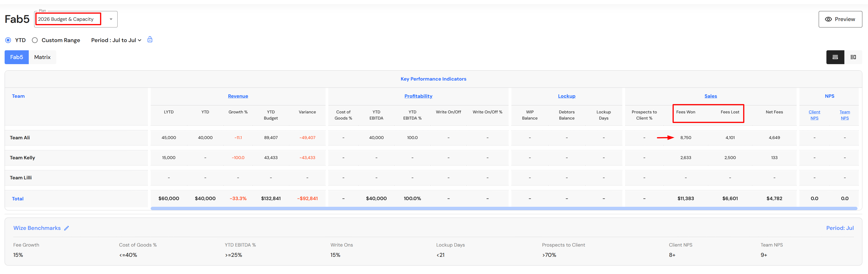Click the Lockup header link
Image resolution: width=868 pixels, height=274 pixels.
[566, 96]
